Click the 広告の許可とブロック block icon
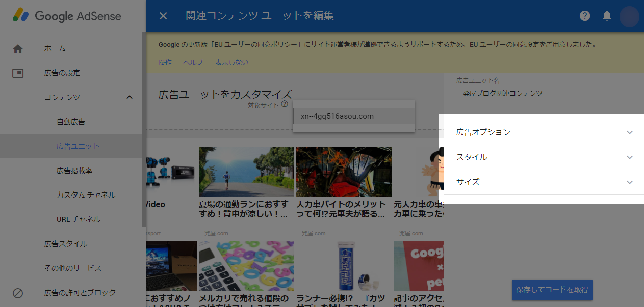The width and height of the screenshot is (644, 307). (18, 293)
